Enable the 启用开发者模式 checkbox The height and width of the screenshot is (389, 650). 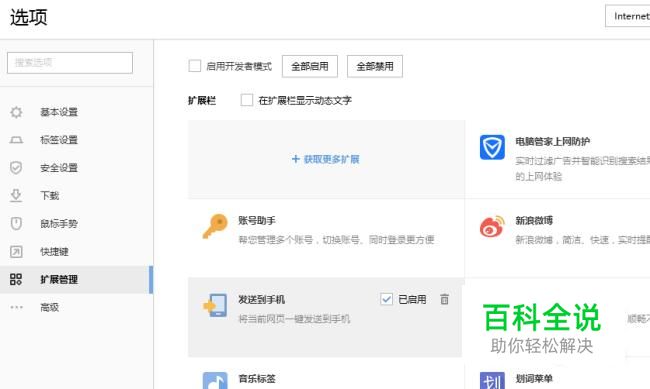pyautogui.click(x=195, y=66)
